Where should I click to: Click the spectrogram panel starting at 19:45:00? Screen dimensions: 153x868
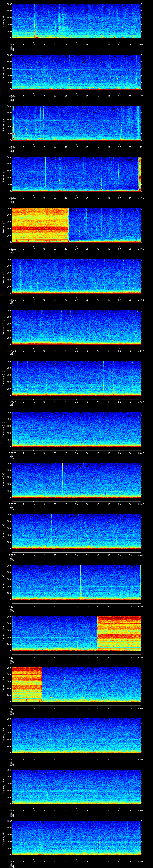[76, 838]
